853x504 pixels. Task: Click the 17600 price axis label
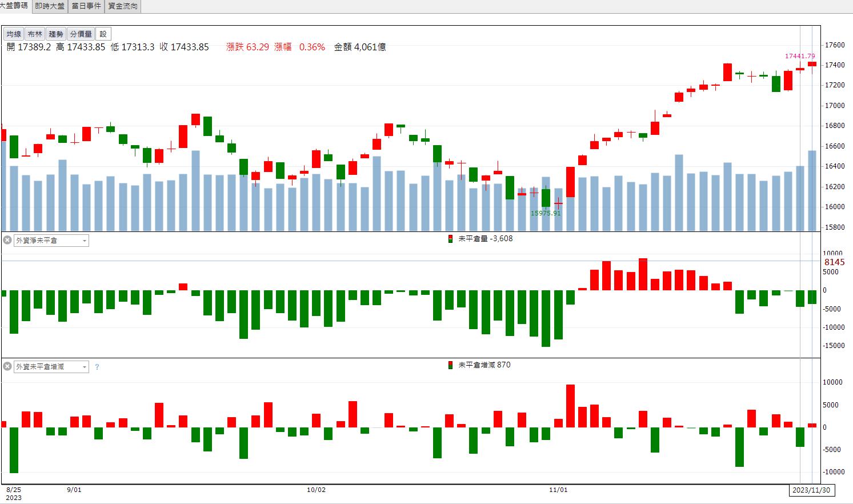(x=835, y=45)
